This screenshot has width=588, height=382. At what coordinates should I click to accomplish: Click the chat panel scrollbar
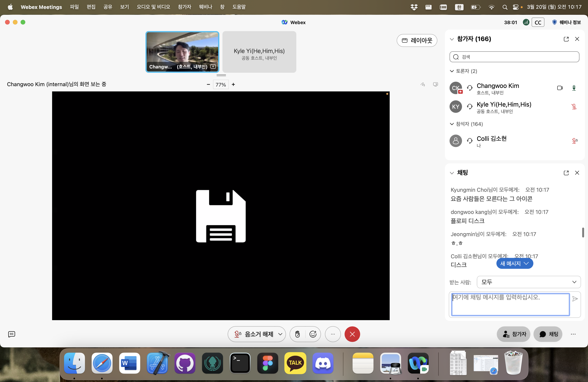pos(583,232)
